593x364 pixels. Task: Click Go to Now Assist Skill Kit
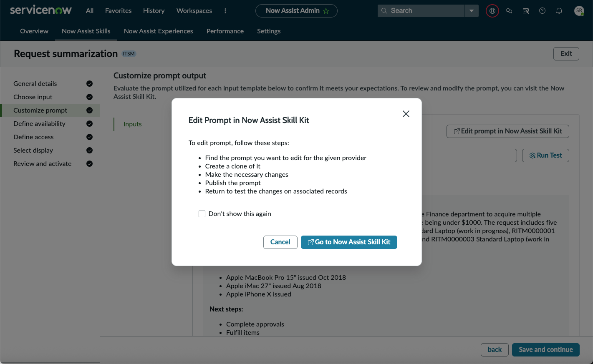tap(349, 242)
